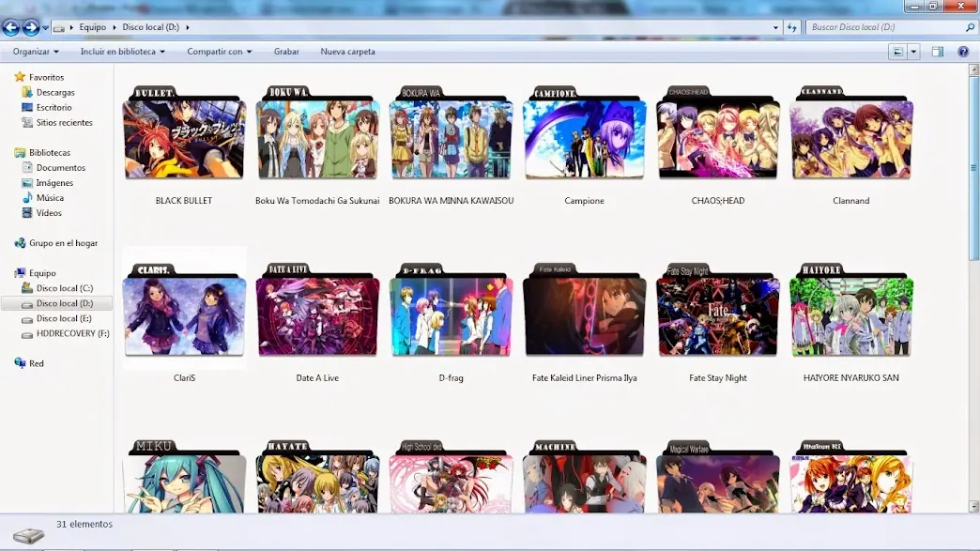Open Sitios recientes in the sidebar
Viewport: 980px width, 551px height.
(x=64, y=122)
